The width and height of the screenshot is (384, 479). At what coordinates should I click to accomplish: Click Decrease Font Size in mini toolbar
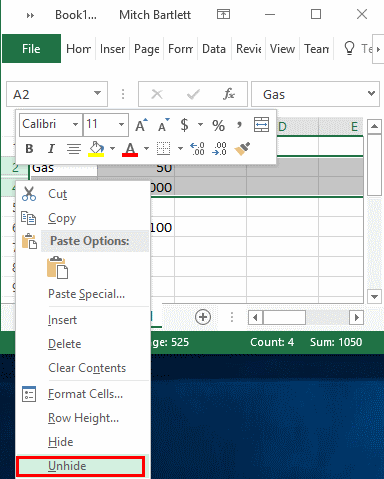(163, 125)
